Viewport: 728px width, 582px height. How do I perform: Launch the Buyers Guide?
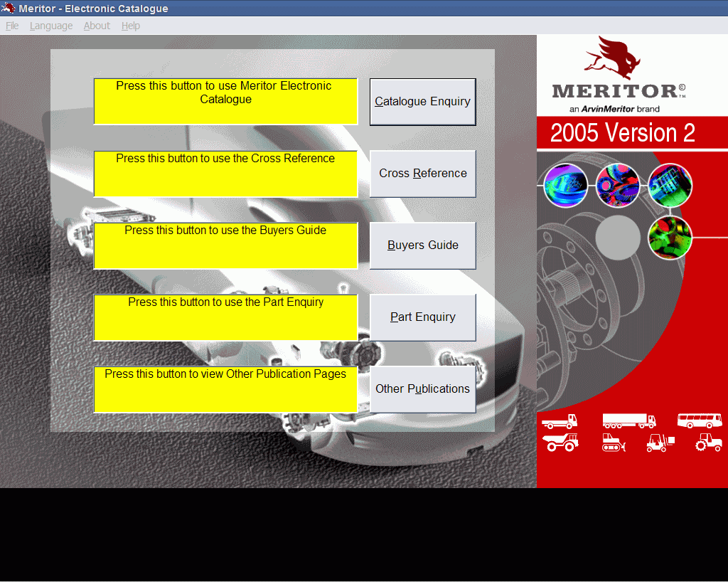(422, 245)
